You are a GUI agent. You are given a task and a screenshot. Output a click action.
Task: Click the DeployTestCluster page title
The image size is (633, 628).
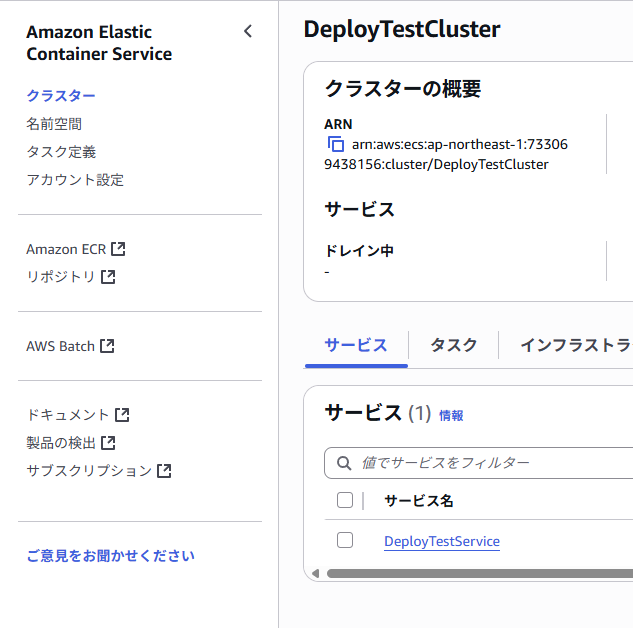pyautogui.click(x=402, y=29)
